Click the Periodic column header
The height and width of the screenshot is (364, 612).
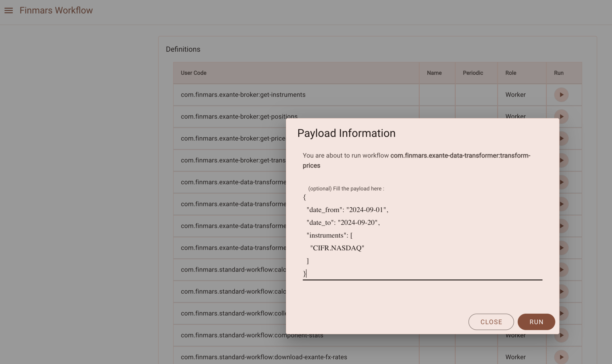point(472,73)
